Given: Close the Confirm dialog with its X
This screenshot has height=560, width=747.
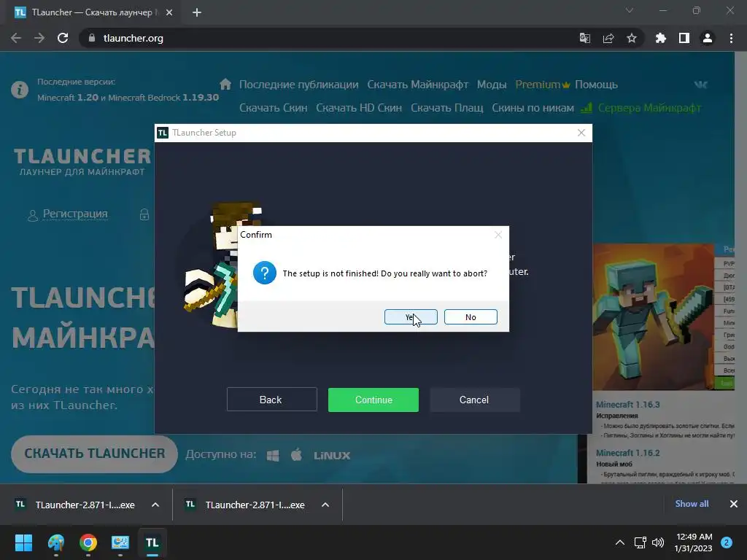Looking at the screenshot, I should [x=498, y=235].
